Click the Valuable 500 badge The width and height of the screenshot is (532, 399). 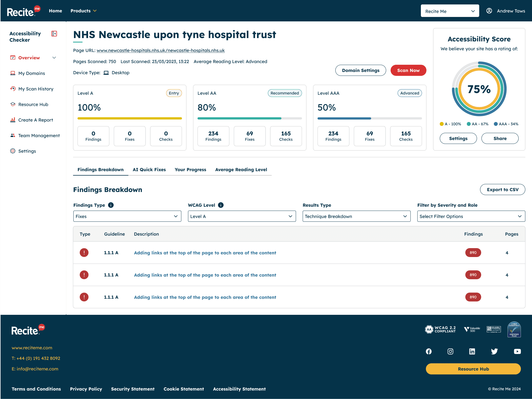pyautogui.click(x=472, y=330)
